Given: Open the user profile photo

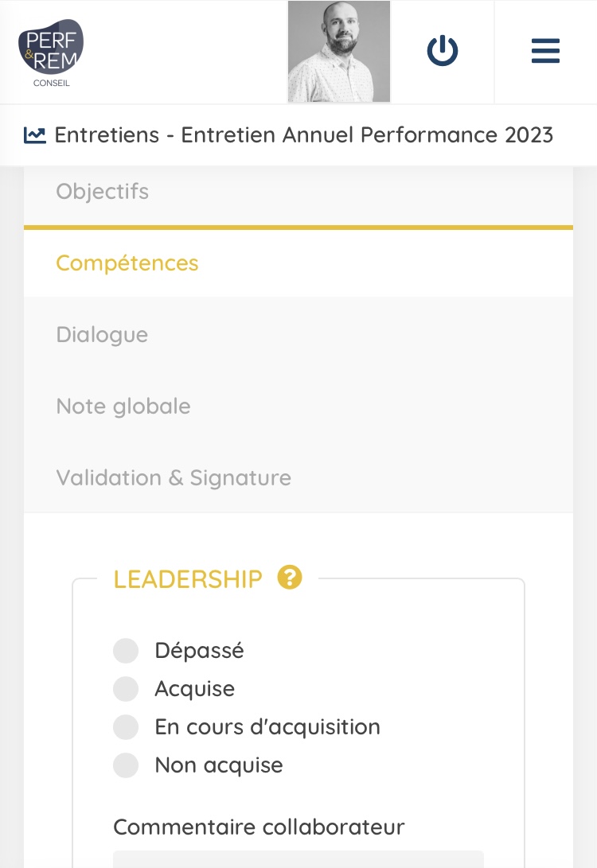Looking at the screenshot, I should coord(339,52).
